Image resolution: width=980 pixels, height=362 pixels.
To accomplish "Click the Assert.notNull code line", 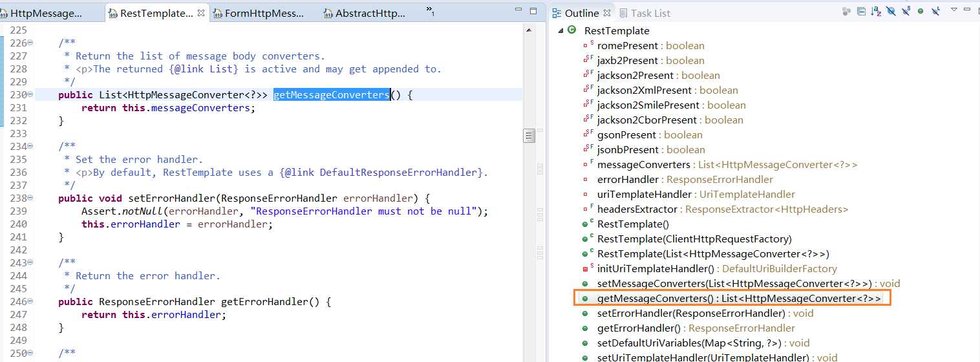I will tap(285, 211).
